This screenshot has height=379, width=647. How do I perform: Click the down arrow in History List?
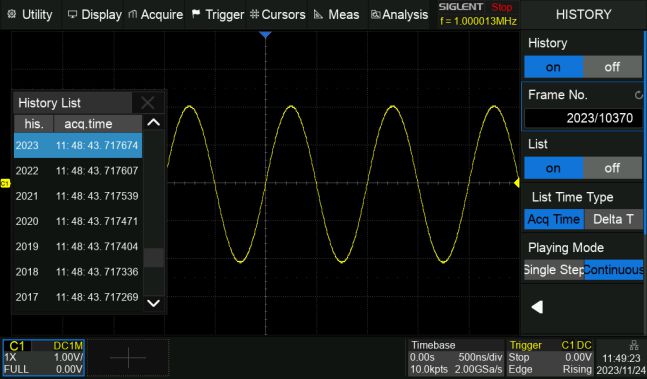click(x=153, y=303)
